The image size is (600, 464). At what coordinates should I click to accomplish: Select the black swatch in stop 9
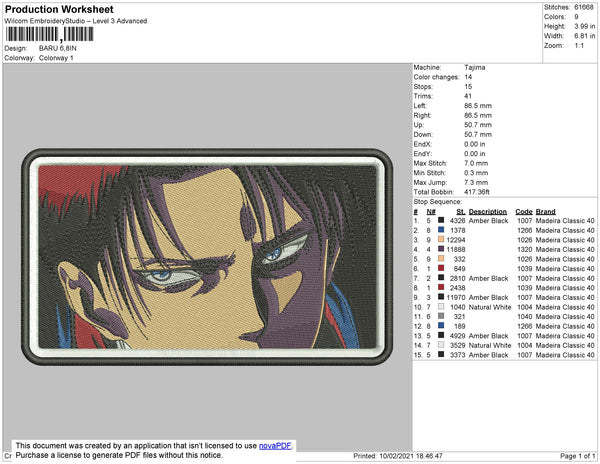(x=441, y=296)
